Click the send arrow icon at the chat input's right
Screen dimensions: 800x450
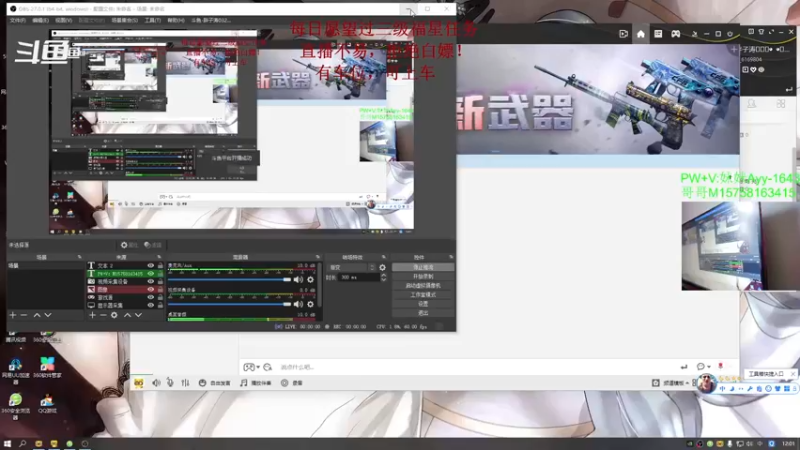pos(684,367)
